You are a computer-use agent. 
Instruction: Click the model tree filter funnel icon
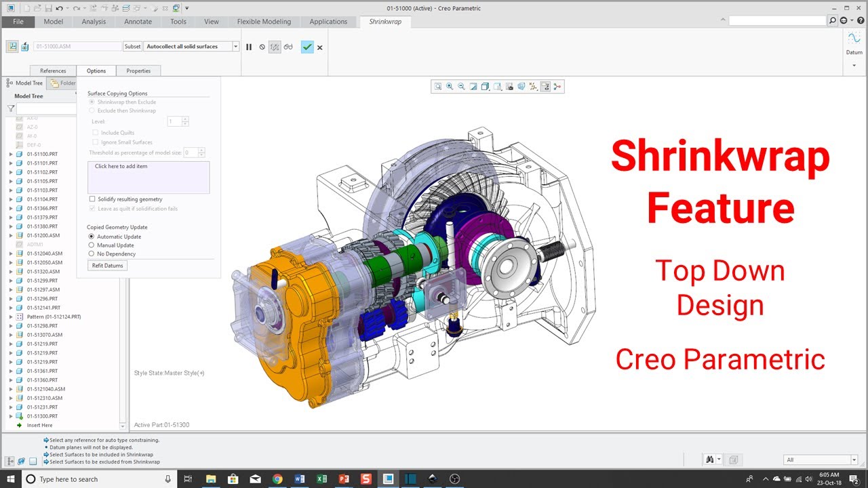coord(11,108)
